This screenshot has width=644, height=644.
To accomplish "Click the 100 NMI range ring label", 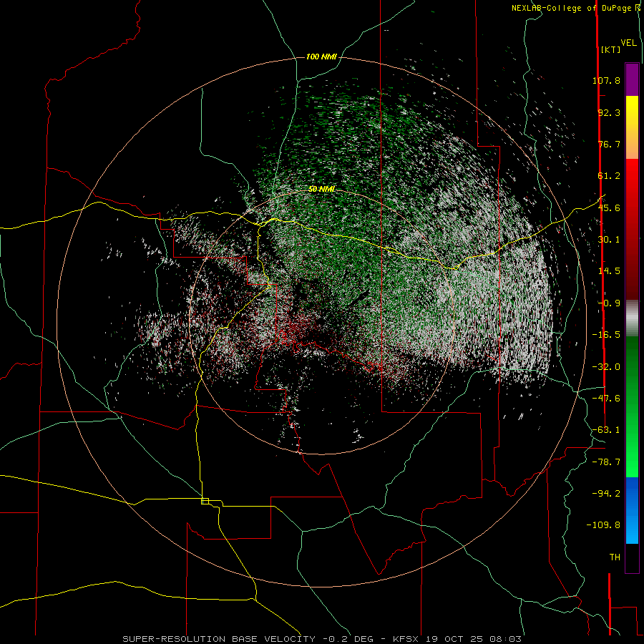I will [321, 57].
